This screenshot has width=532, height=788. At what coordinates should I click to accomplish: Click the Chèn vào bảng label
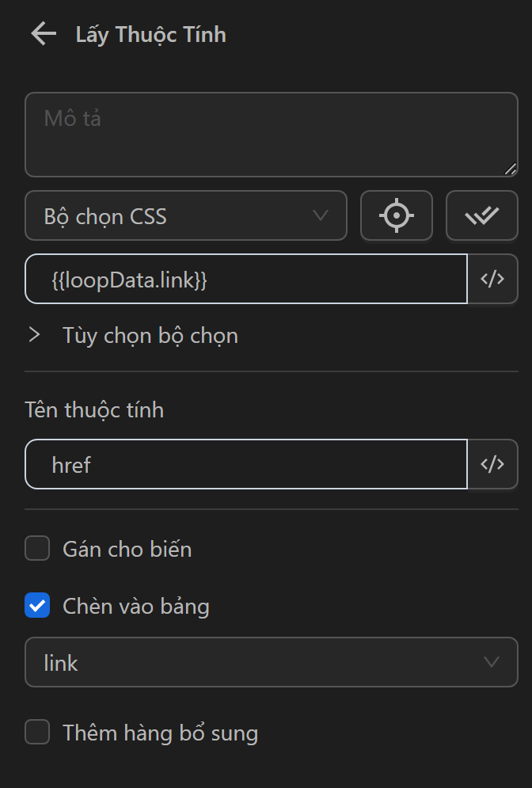click(136, 607)
